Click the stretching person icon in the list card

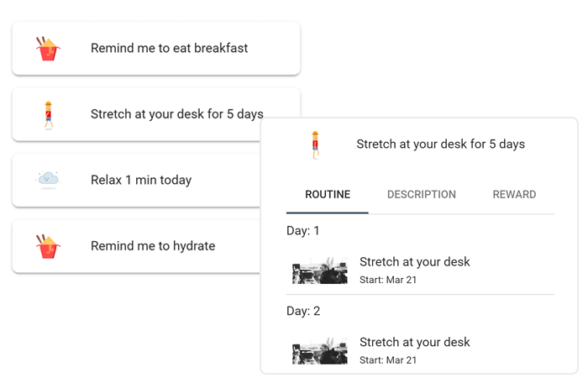tap(49, 115)
